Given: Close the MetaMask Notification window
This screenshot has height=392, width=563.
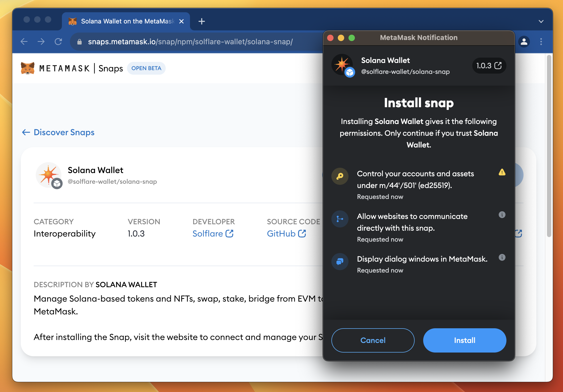Looking at the screenshot, I should tap(330, 38).
